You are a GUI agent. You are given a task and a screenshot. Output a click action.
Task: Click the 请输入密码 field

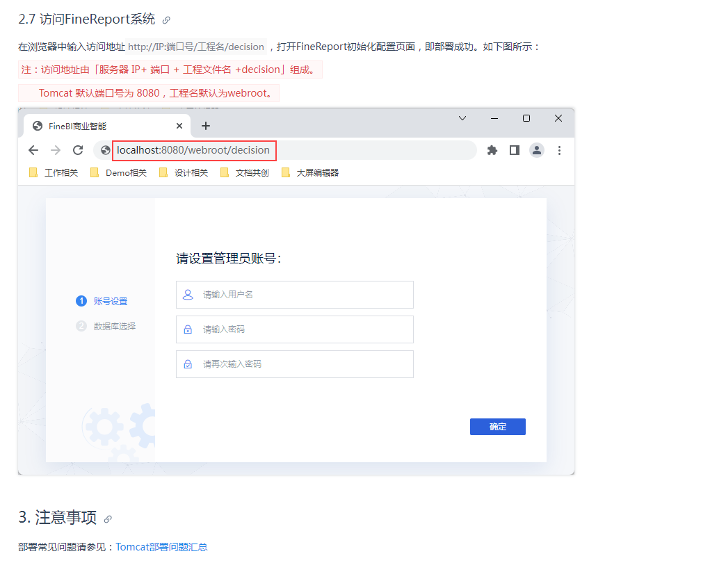click(294, 329)
